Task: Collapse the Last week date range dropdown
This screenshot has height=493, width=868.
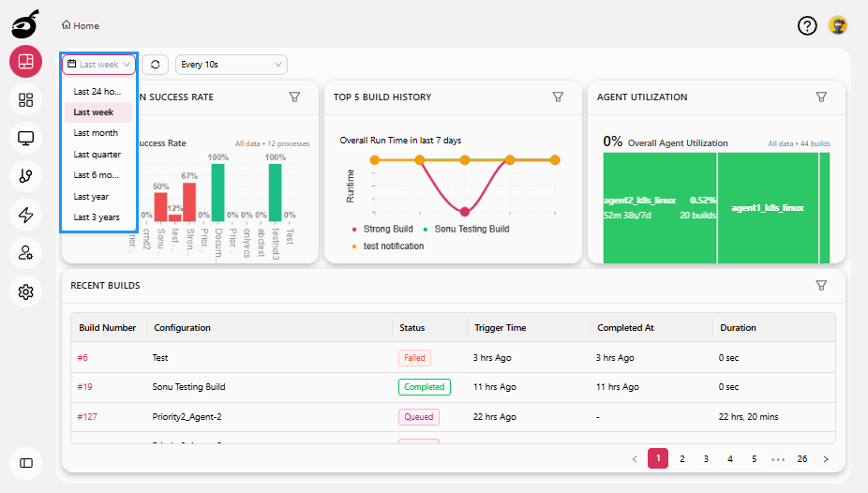Action: pyautogui.click(x=99, y=65)
